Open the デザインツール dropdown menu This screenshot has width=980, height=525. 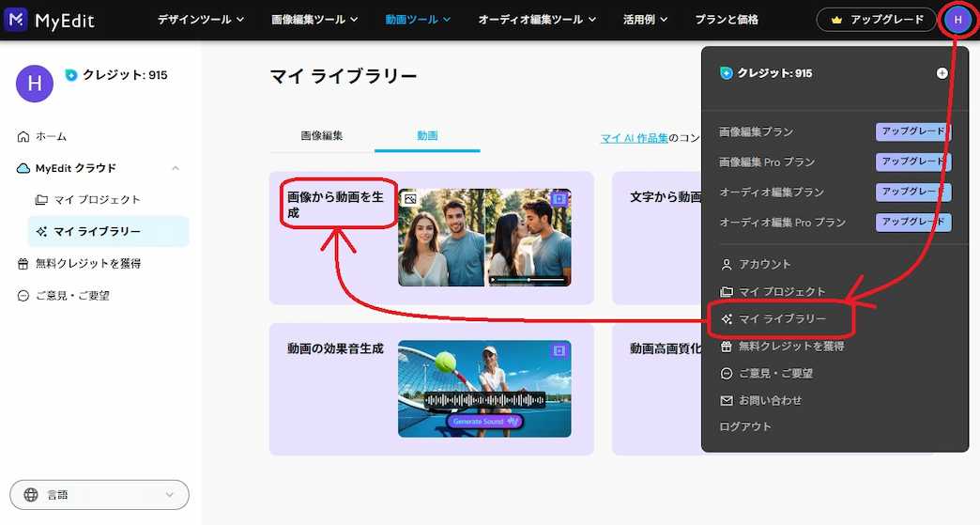pos(200,20)
